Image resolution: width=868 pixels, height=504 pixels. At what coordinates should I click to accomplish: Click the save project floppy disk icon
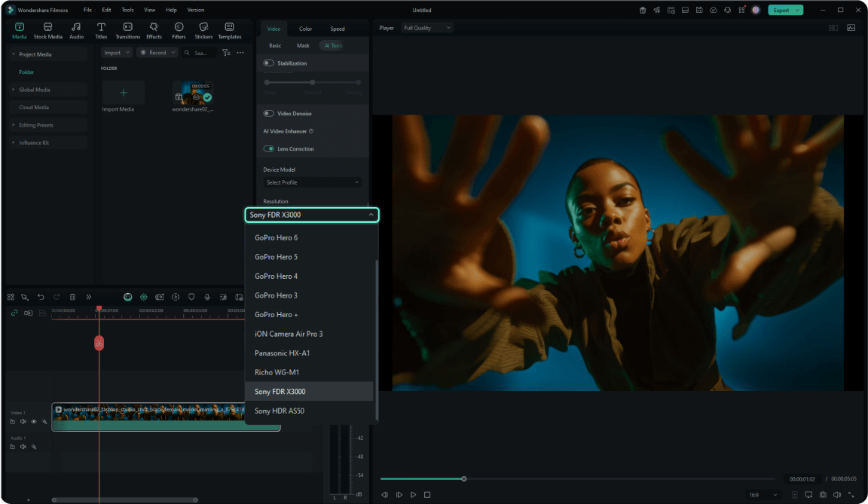coord(699,10)
